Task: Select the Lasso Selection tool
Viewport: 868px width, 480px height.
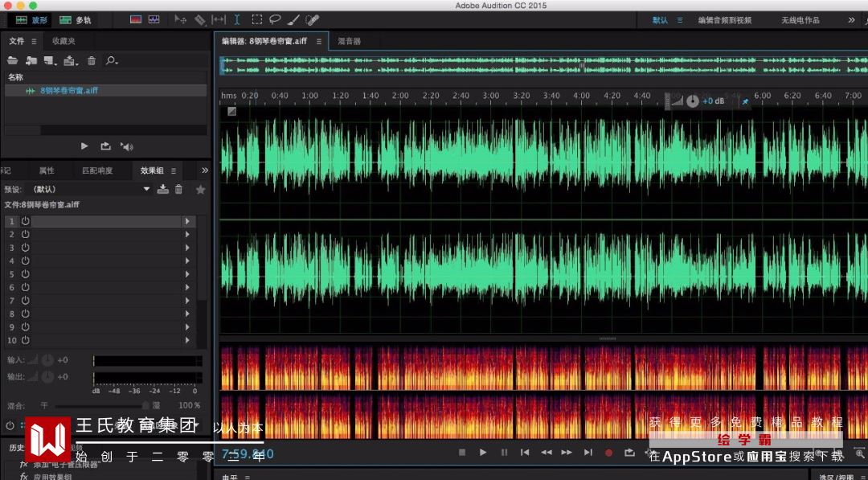Action: [275, 19]
